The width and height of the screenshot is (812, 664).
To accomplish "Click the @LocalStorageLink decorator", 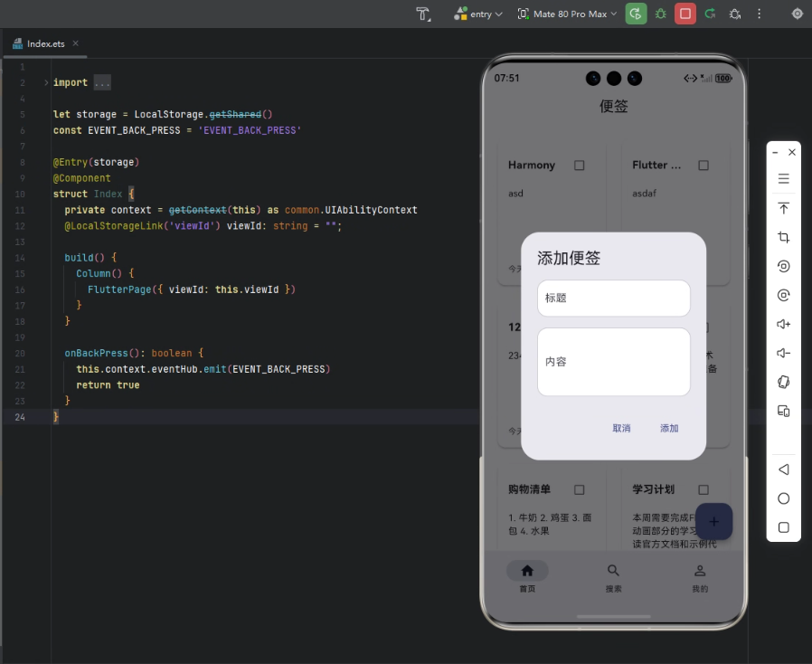I will (x=113, y=226).
